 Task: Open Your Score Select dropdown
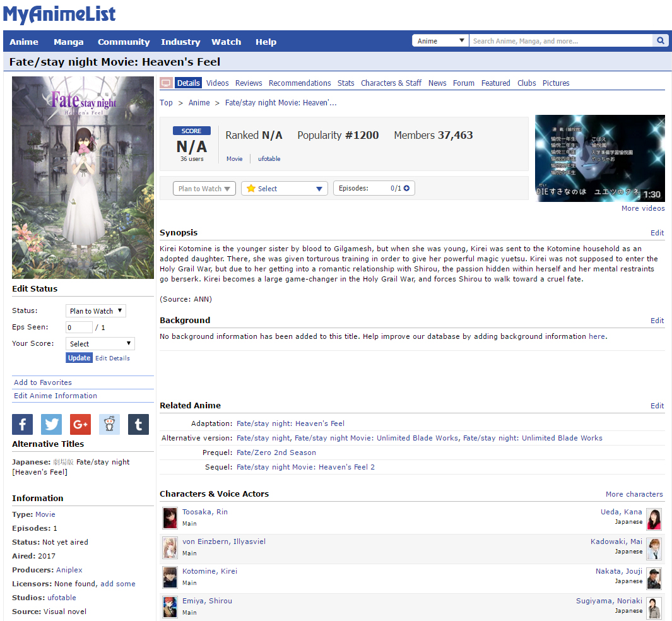click(x=100, y=344)
